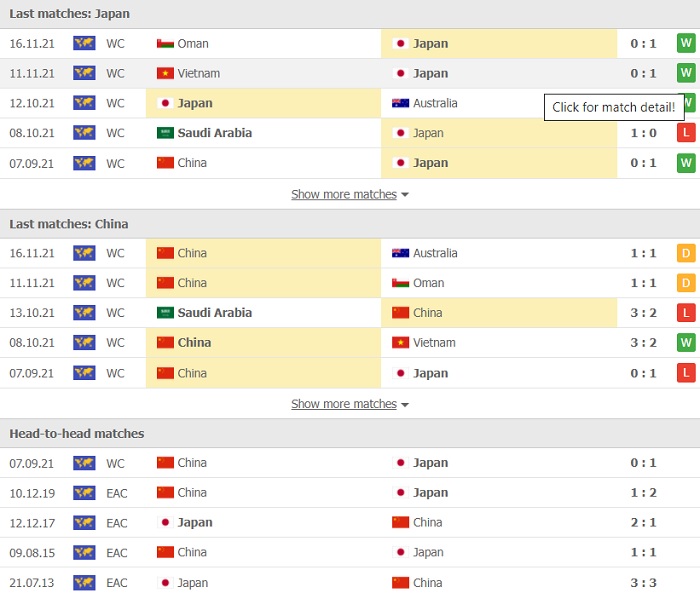700x593 pixels.
Task: Click the Oman flag in China's 11.11.21 match
Action: (x=400, y=283)
